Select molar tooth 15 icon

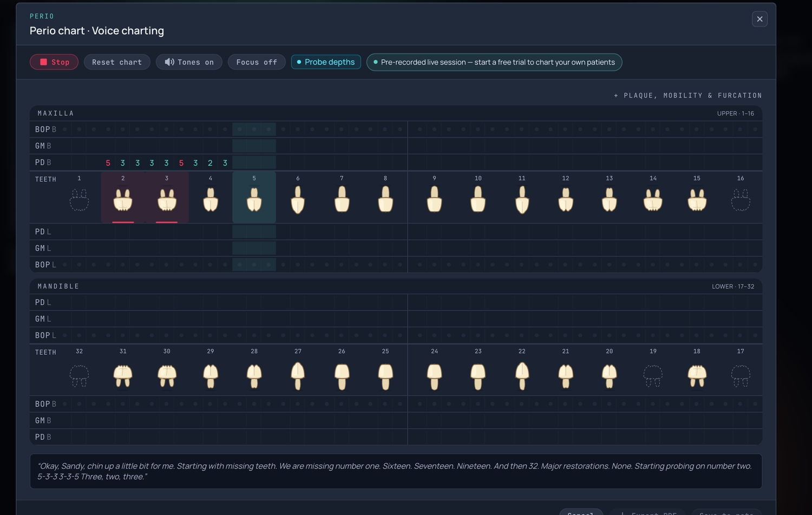click(x=697, y=200)
